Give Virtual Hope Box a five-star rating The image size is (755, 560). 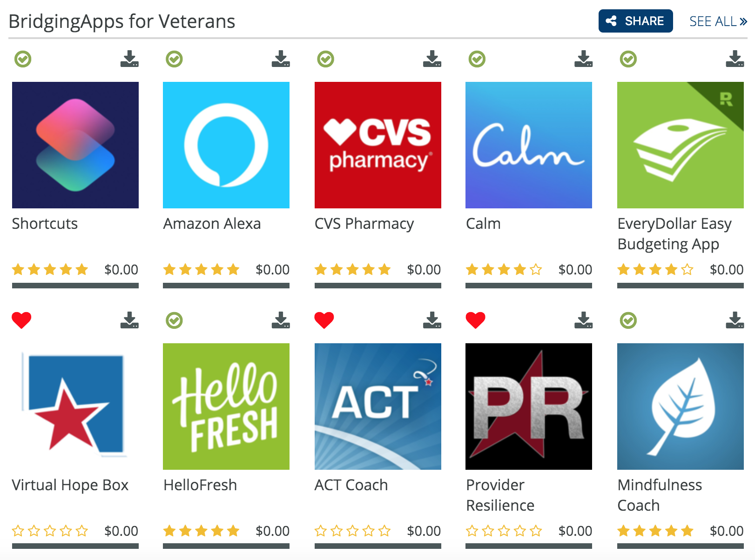[x=82, y=531]
